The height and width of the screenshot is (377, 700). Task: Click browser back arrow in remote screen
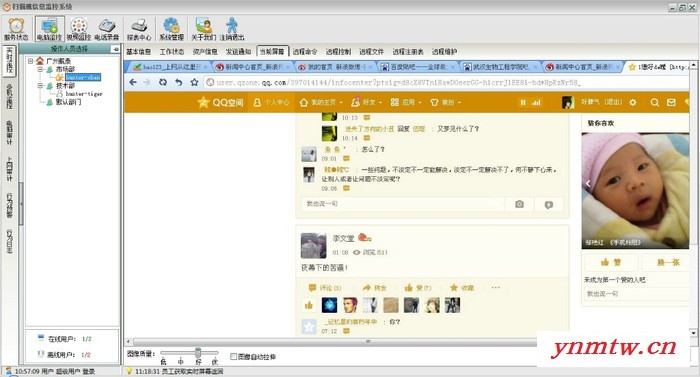pyautogui.click(x=133, y=82)
